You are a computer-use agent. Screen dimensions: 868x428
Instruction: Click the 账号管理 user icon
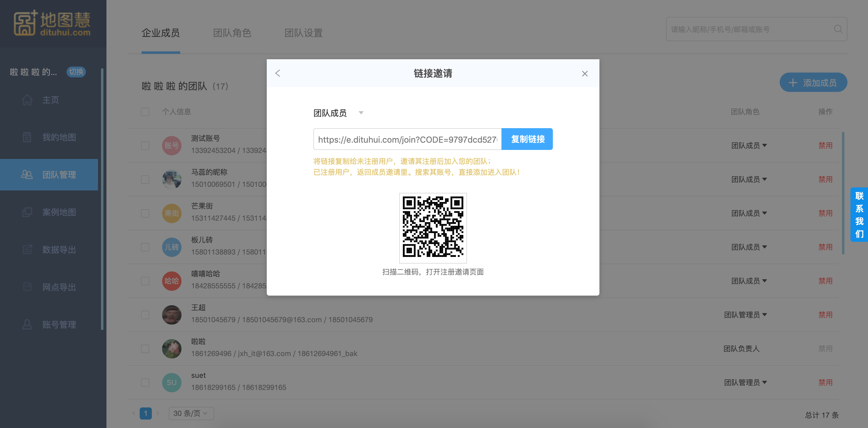(27, 324)
